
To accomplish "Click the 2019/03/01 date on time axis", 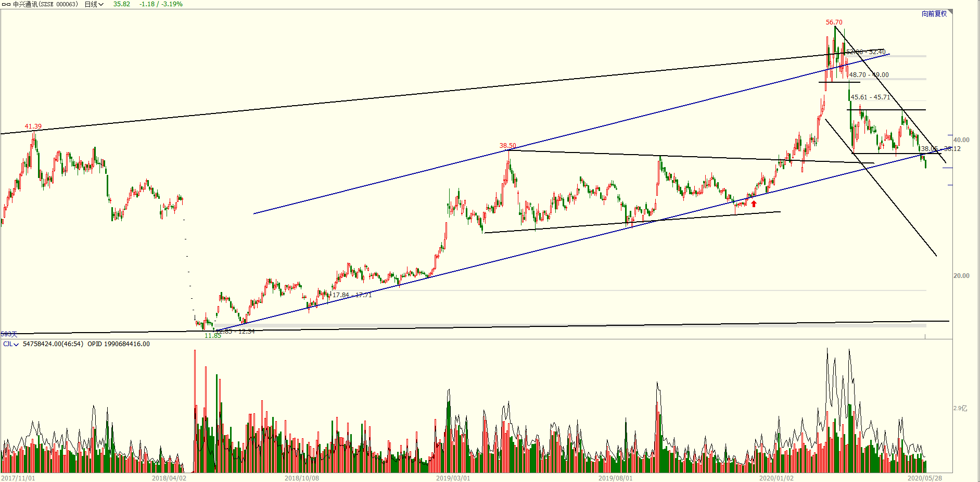I will [453, 478].
